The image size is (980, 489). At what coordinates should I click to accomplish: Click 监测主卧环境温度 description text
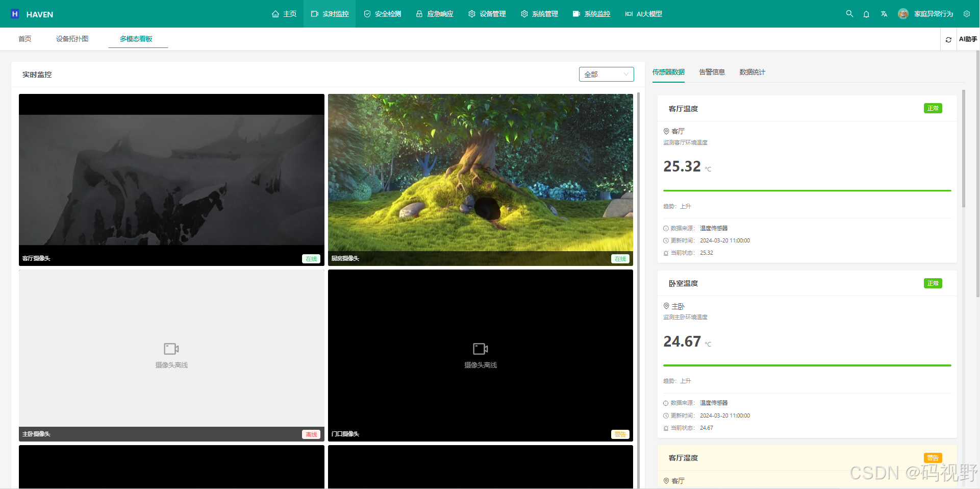point(685,317)
